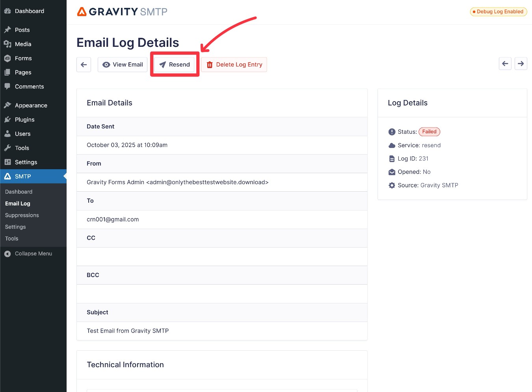This screenshot has width=532, height=392.
Task: Open the Media library icon
Action: coord(8,44)
